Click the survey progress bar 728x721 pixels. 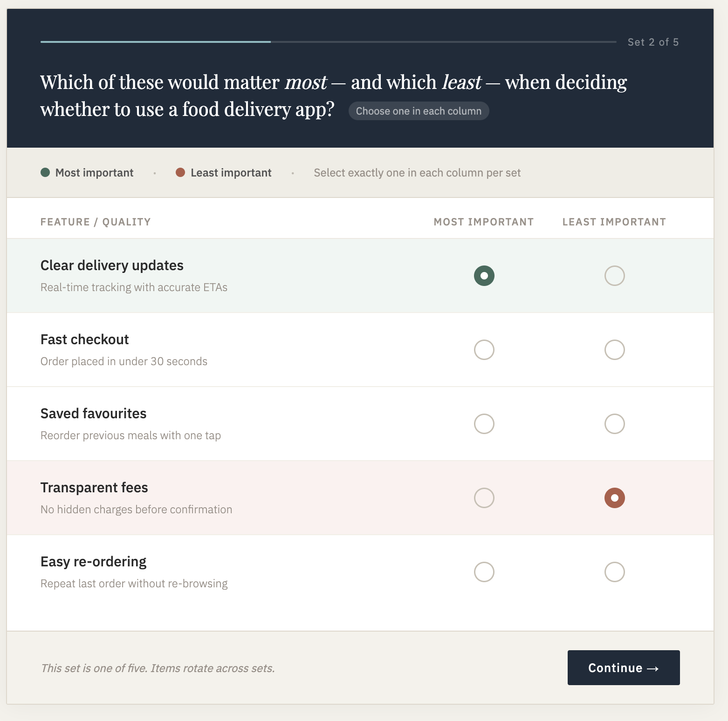click(328, 42)
